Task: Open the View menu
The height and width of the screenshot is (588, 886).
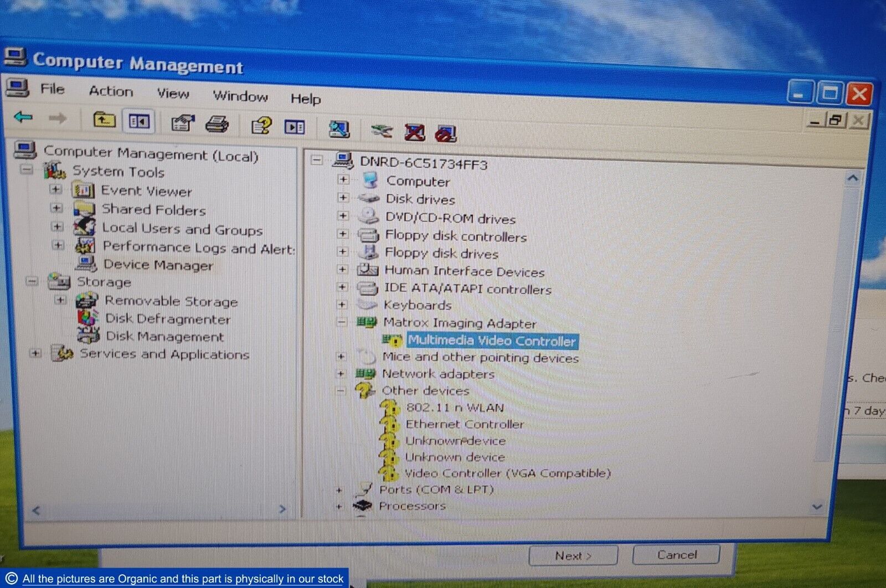Action: coord(173,94)
